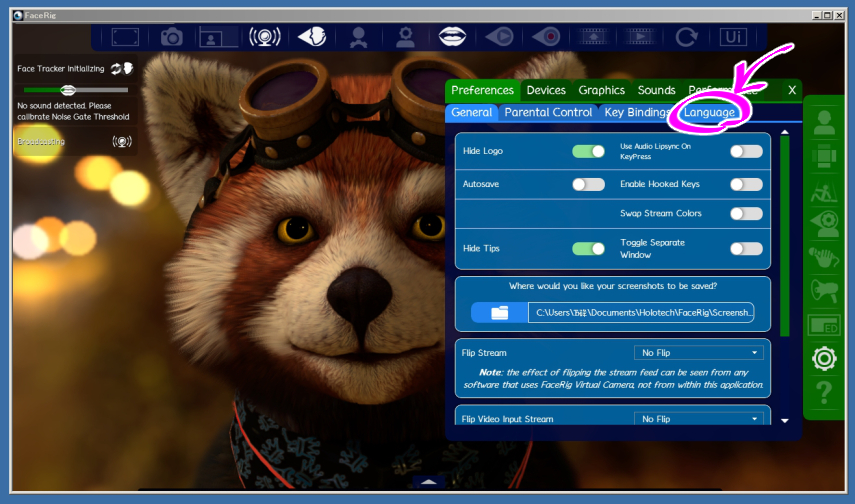Click the face tracker status icon
This screenshot has height=504, width=855.
tap(122, 69)
